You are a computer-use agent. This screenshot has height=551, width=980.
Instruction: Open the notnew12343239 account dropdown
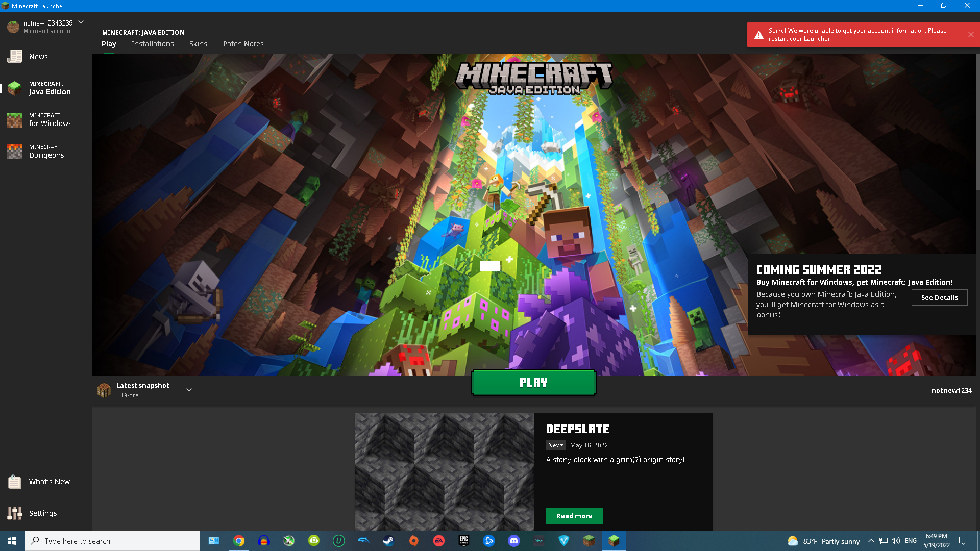(81, 22)
